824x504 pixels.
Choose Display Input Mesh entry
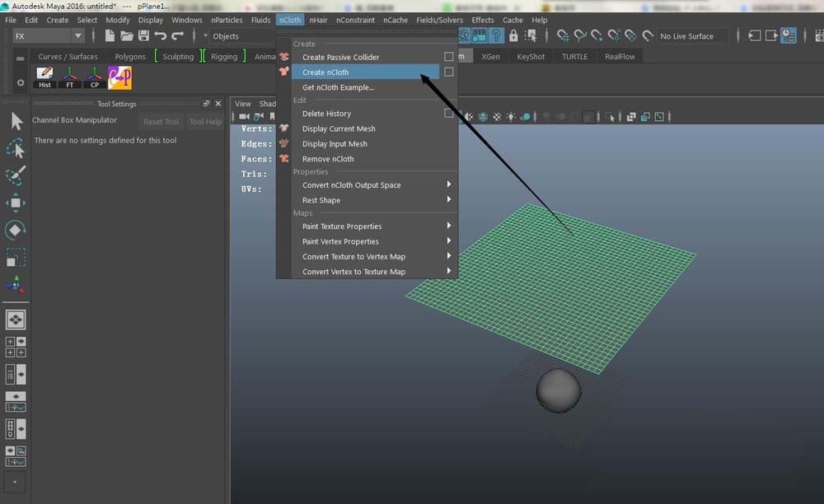(x=335, y=143)
